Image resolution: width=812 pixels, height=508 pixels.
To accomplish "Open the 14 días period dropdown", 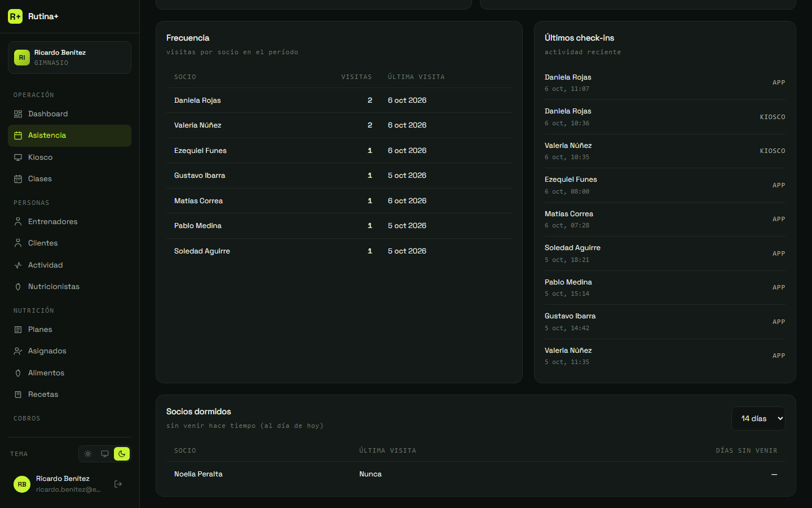I will [x=758, y=419].
